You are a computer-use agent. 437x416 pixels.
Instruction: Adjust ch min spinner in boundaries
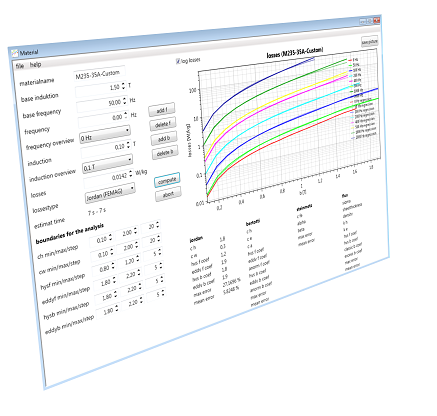click(111, 237)
